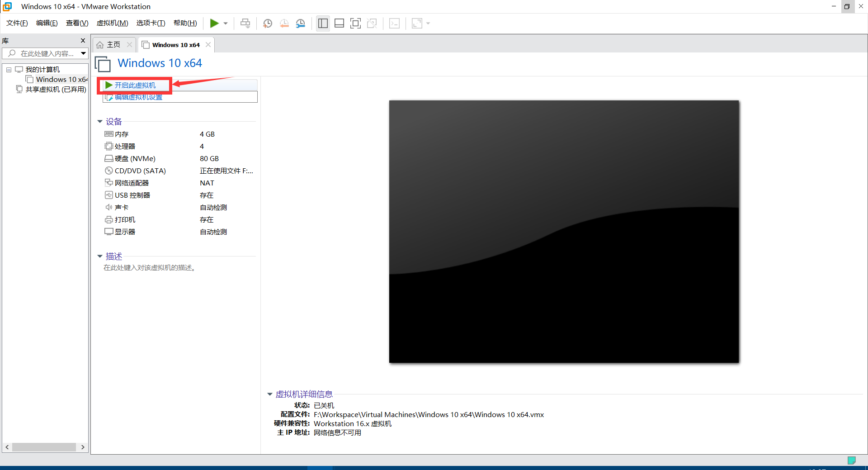
Task: Close the Windows 10 x64 tab
Action: click(x=208, y=44)
